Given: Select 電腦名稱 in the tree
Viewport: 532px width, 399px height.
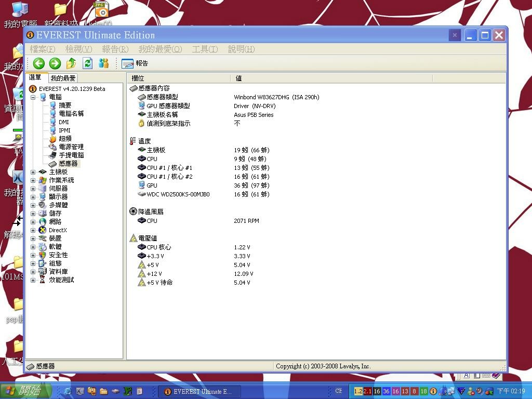Looking at the screenshot, I should 71,114.
